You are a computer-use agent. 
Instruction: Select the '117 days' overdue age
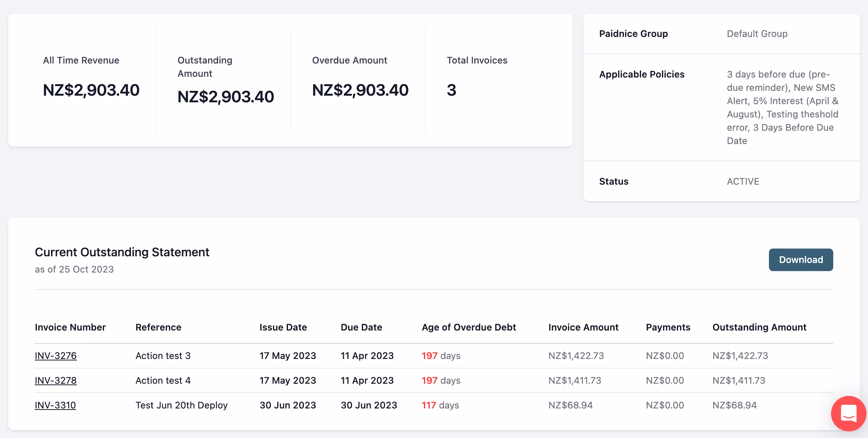440,405
